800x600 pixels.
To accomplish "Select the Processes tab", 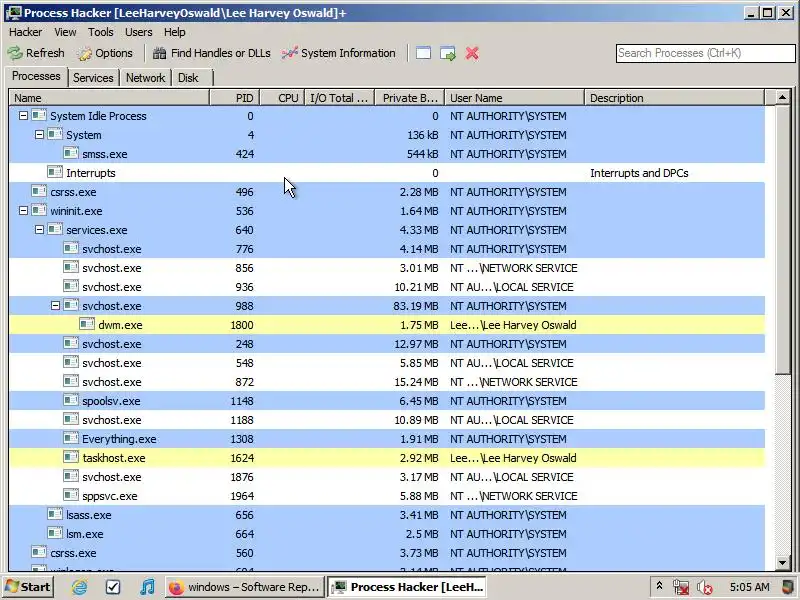I will point(36,76).
